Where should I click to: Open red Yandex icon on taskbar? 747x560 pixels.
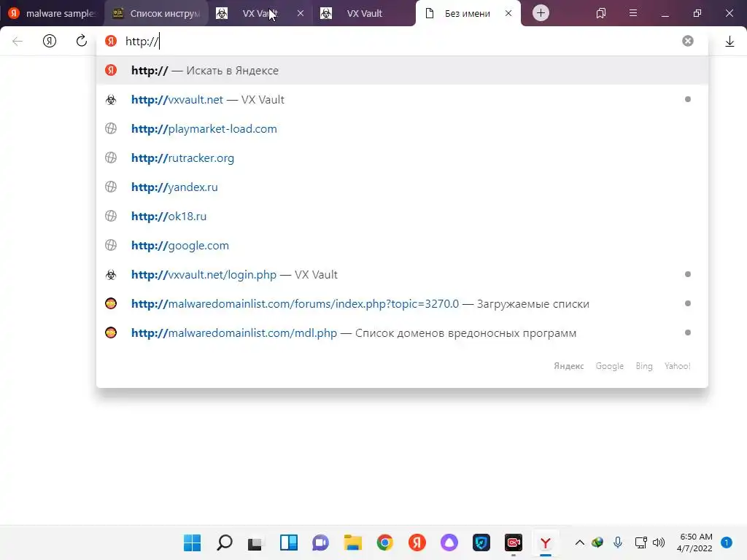tap(417, 542)
